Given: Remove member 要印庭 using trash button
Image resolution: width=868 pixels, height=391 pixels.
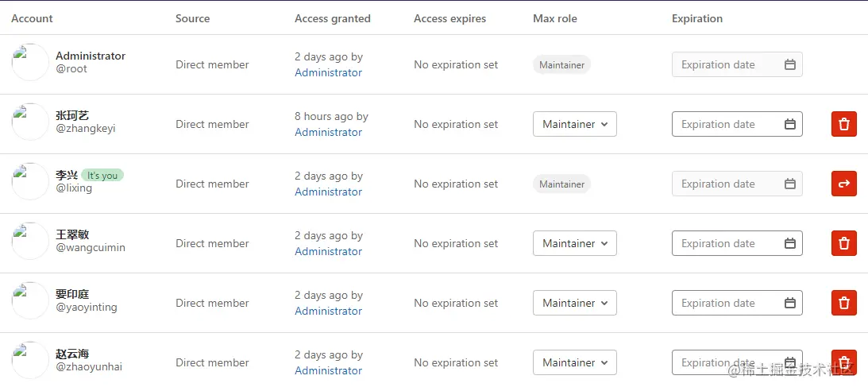Looking at the screenshot, I should [x=843, y=303].
